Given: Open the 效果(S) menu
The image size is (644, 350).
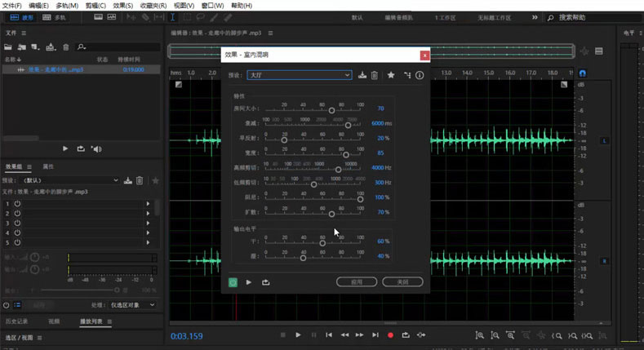Looking at the screenshot, I should point(123,5).
